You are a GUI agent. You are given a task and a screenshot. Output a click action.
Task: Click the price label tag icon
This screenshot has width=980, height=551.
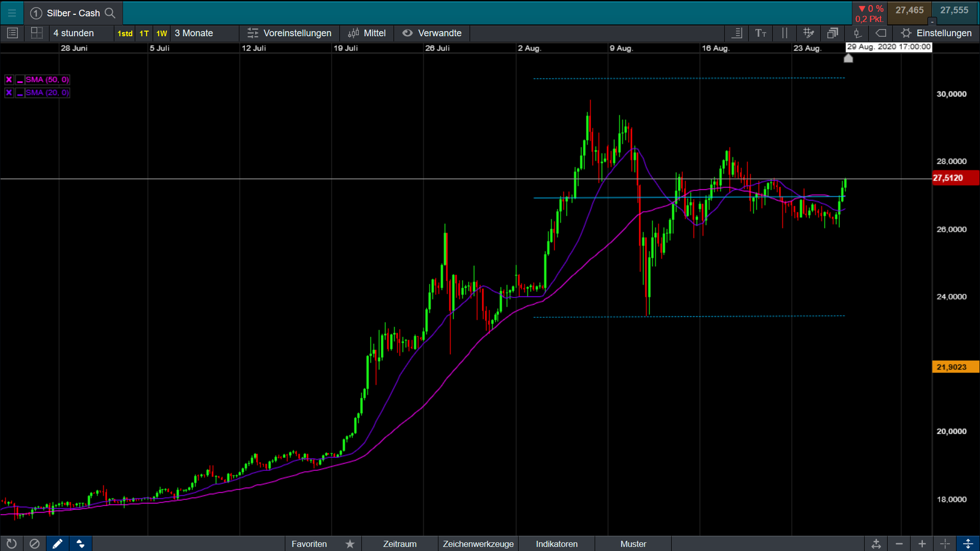[881, 33]
